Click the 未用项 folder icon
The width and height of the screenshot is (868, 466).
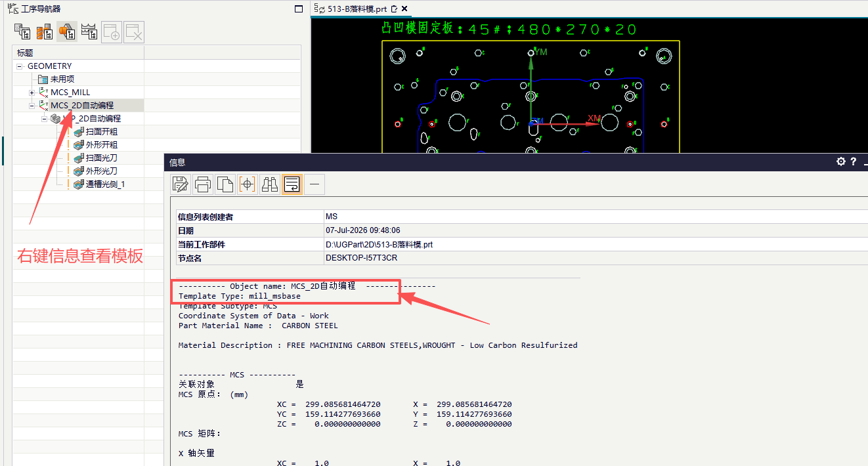(x=43, y=79)
